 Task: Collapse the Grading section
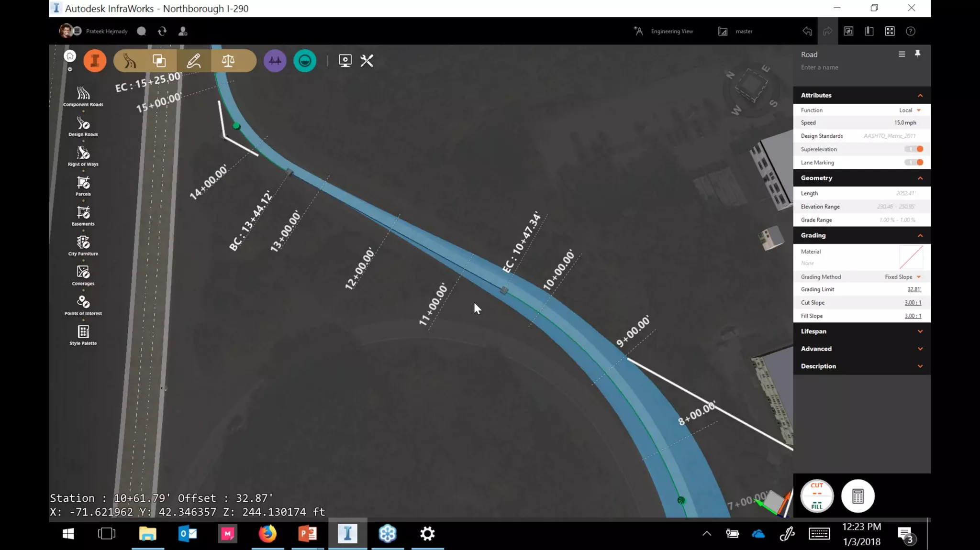click(920, 236)
